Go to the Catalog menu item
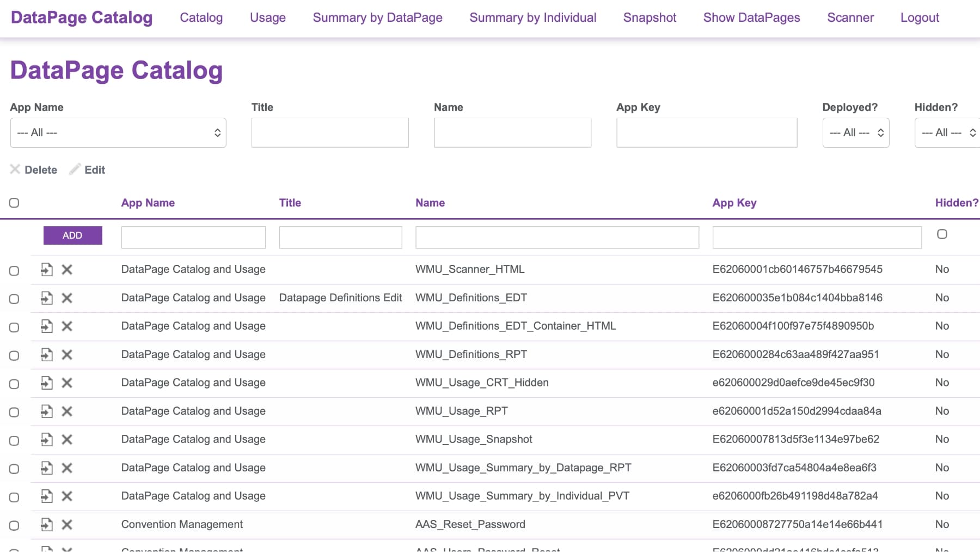Viewport: 980px width, 552px height. coord(201,17)
